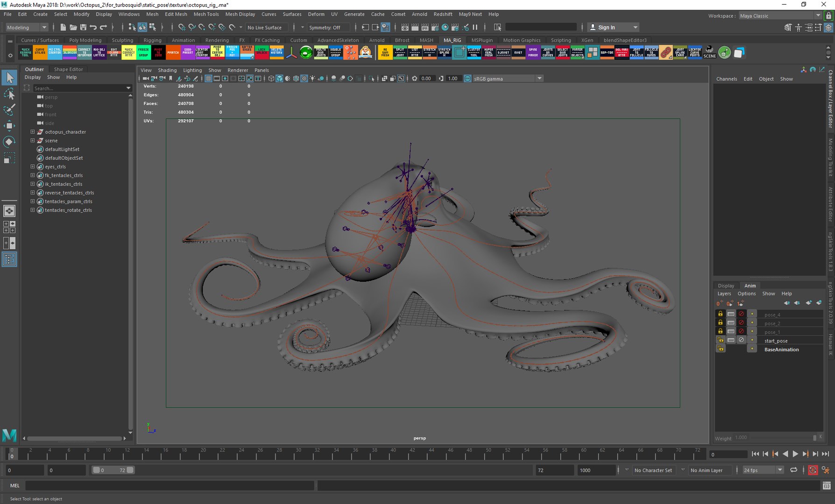
Task: Open the Modeling menu set dropdown
Action: (x=27, y=28)
